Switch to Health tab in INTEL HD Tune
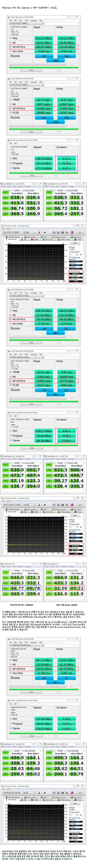The image size is (87, 868). pyautogui.click(x=35, y=512)
